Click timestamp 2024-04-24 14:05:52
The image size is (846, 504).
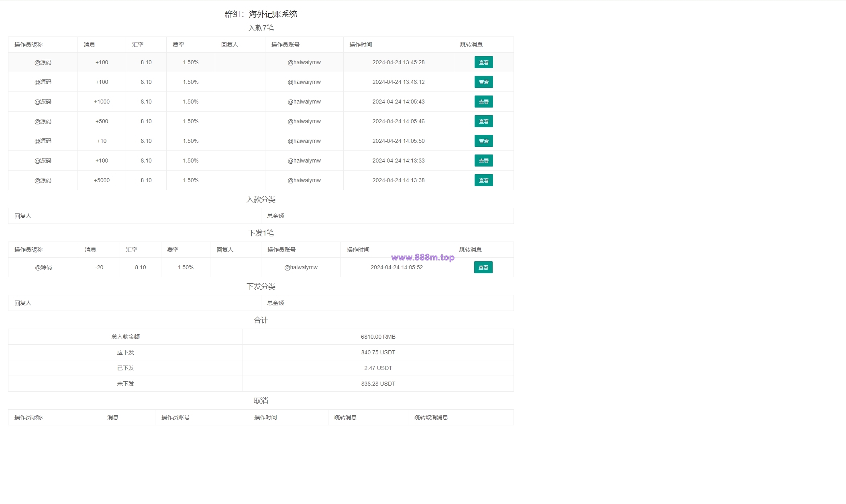(x=397, y=267)
